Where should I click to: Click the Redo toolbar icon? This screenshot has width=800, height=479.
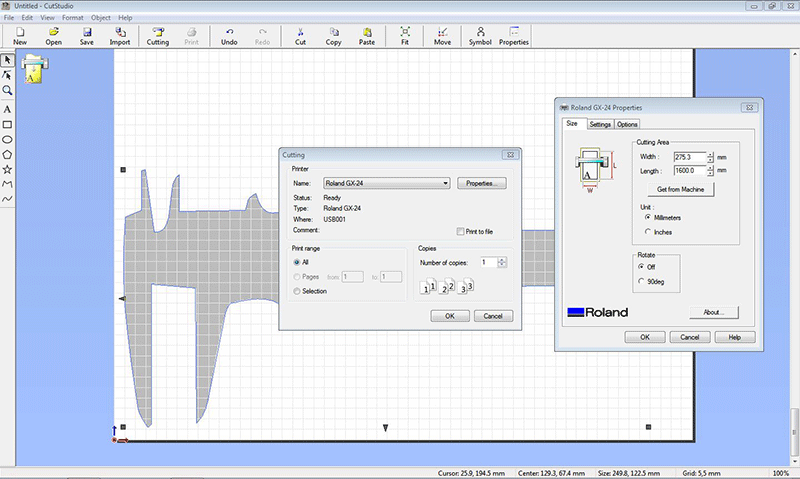(x=262, y=36)
